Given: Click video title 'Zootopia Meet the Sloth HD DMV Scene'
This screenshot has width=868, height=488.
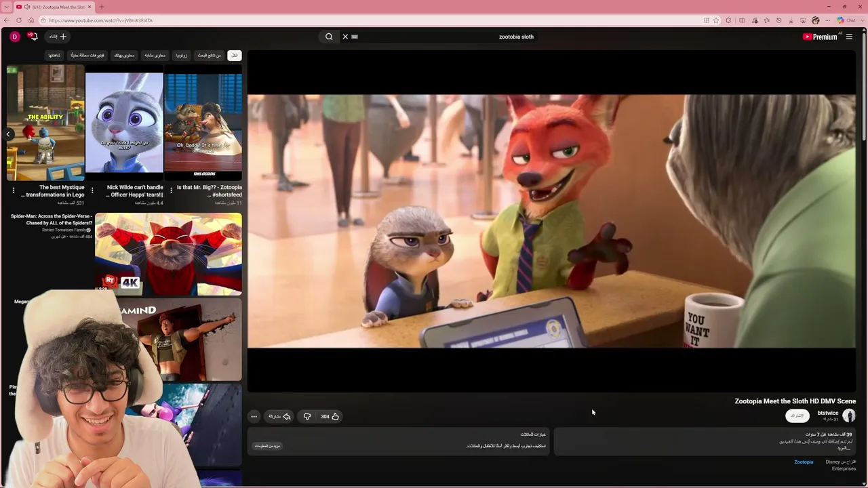Looking at the screenshot, I should click(795, 401).
